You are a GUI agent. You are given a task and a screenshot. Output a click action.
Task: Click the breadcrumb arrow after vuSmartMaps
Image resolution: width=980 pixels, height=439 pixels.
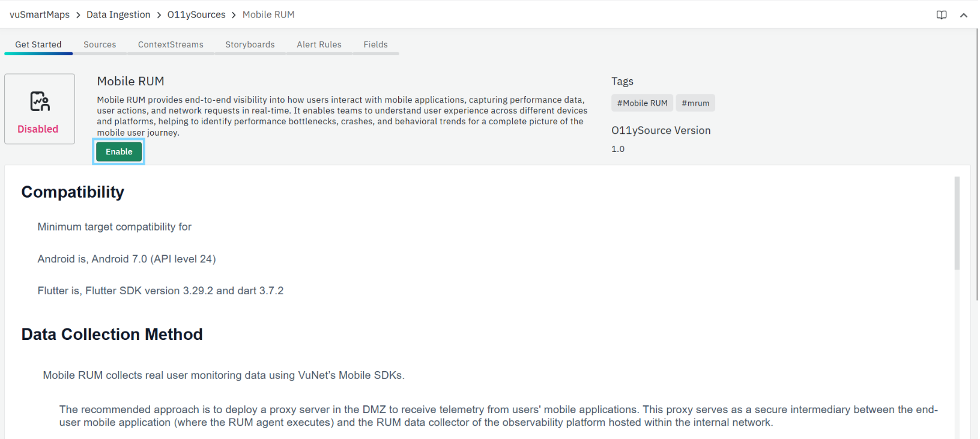(x=78, y=15)
